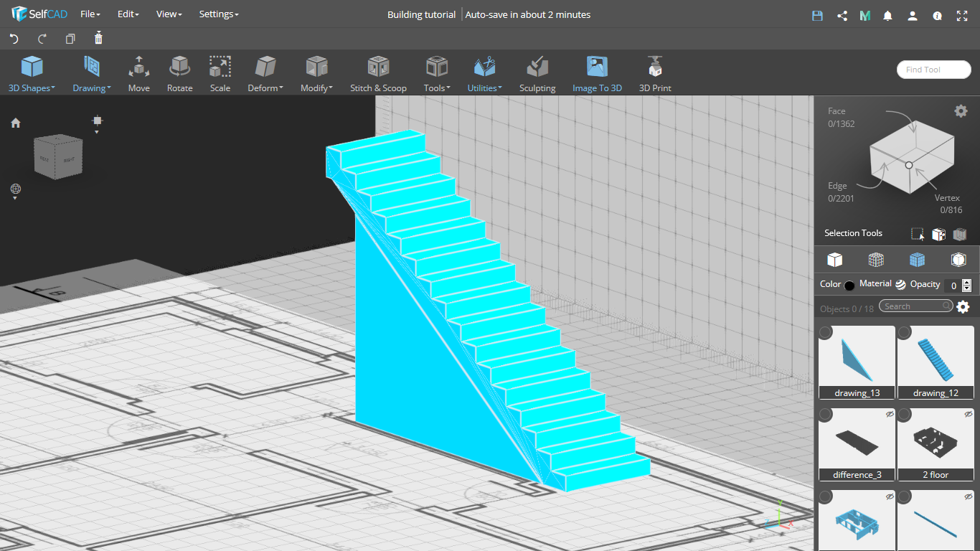Click the dice-cube icon under Selection Tools
The height and width of the screenshot is (551, 980).
coord(938,234)
